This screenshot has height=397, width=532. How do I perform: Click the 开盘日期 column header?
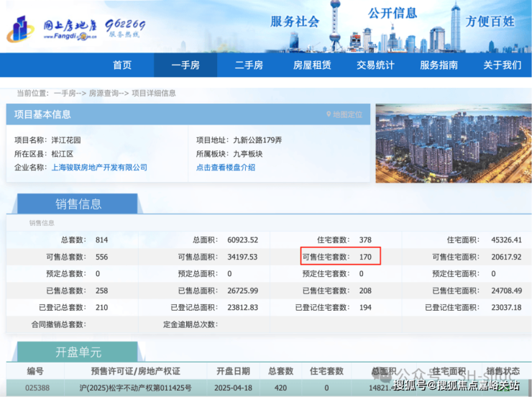point(233,371)
